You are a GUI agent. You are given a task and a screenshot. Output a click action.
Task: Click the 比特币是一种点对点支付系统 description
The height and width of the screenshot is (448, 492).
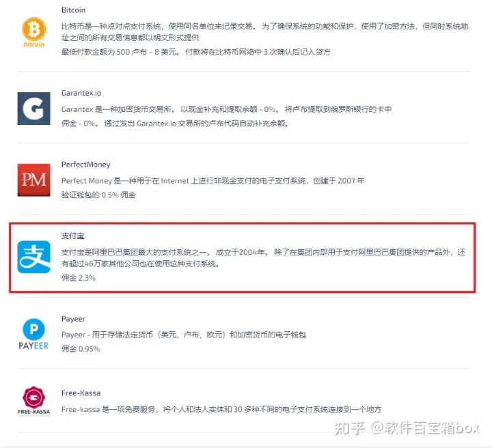coord(265,32)
